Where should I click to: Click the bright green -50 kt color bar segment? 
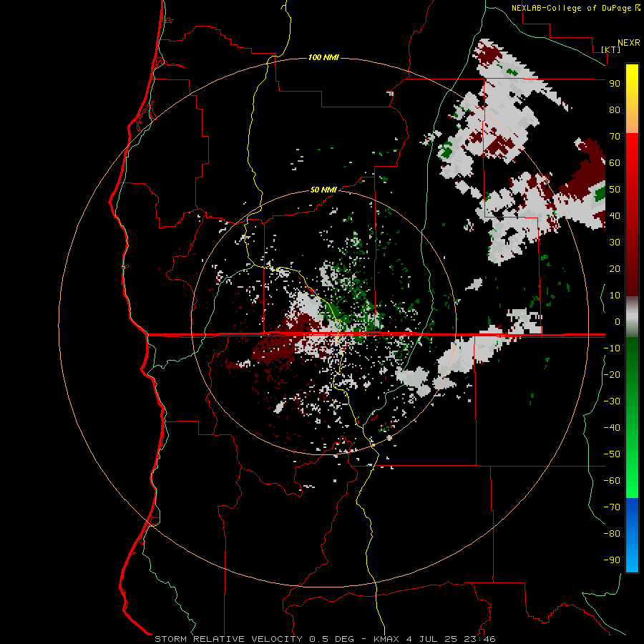[x=632, y=454]
